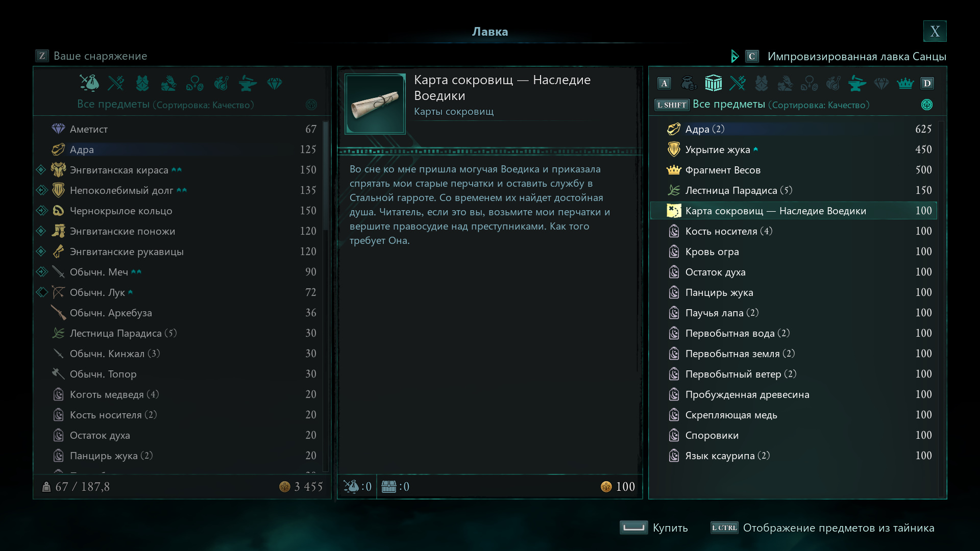Viewport: 980px width, 551px height.
Task: Open the buyback sack filter in shop
Action: click(x=689, y=83)
